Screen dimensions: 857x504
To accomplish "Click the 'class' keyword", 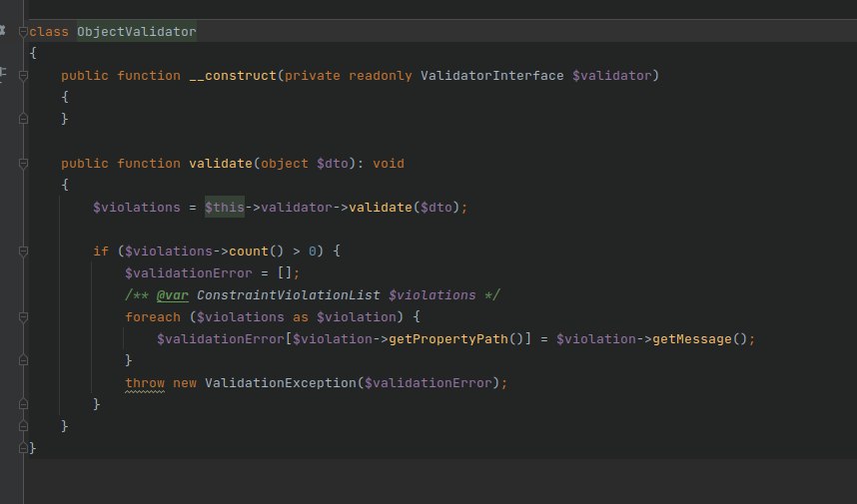I will [x=49, y=32].
